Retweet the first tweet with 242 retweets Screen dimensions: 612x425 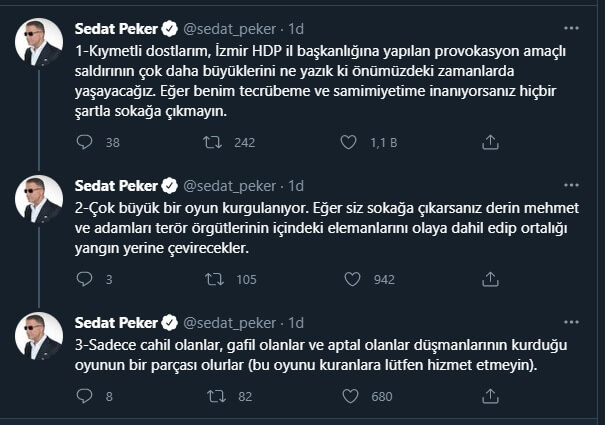click(212, 143)
